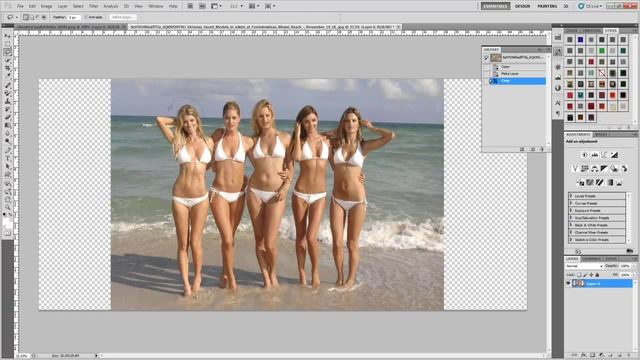Select the Horizontal Type tool
The image size is (640, 360).
click(8, 159)
